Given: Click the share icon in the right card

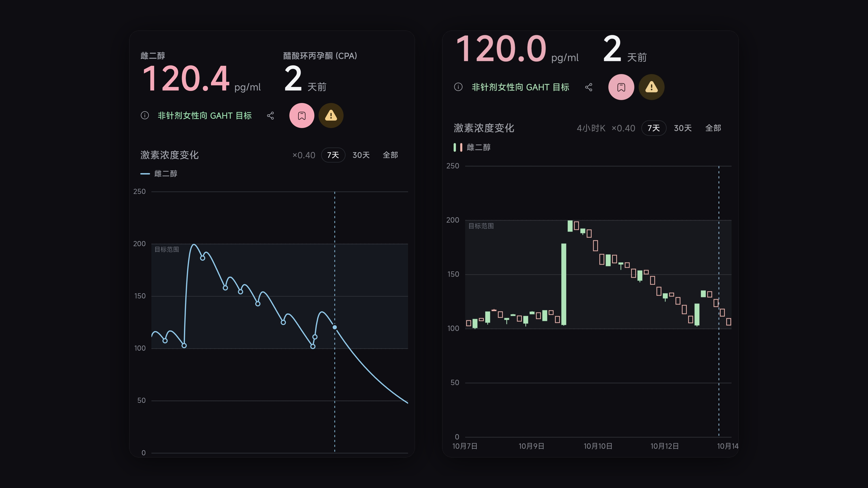Looking at the screenshot, I should tap(589, 87).
